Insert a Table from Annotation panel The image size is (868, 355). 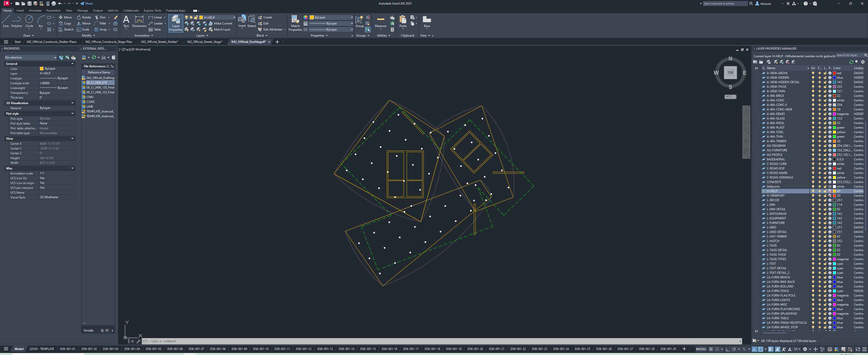click(x=155, y=29)
